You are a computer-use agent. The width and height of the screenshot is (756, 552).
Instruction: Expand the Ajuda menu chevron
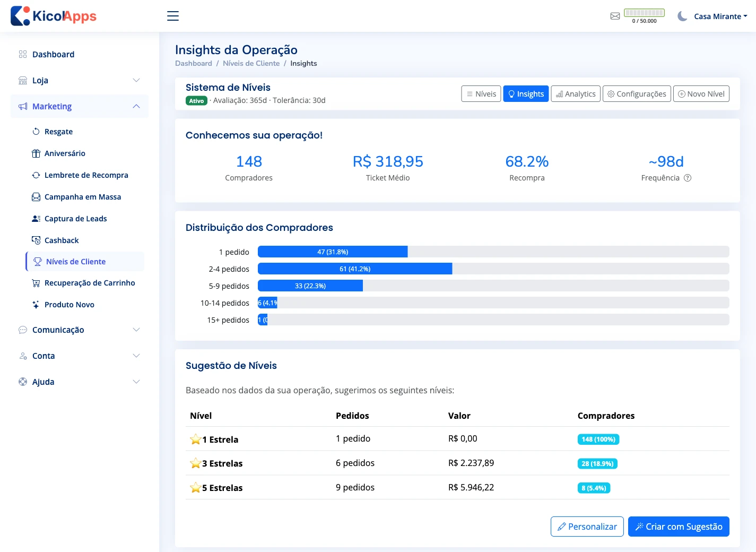point(136,382)
